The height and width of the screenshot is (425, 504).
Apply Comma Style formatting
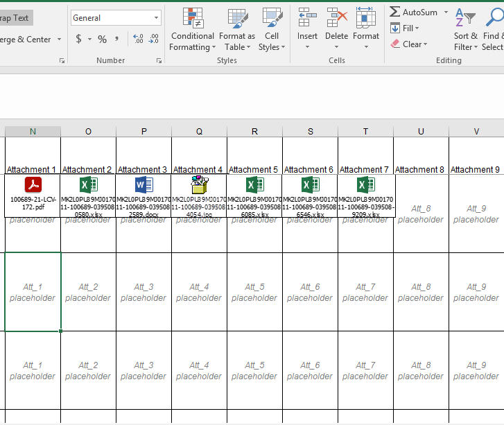pyautogui.click(x=116, y=40)
